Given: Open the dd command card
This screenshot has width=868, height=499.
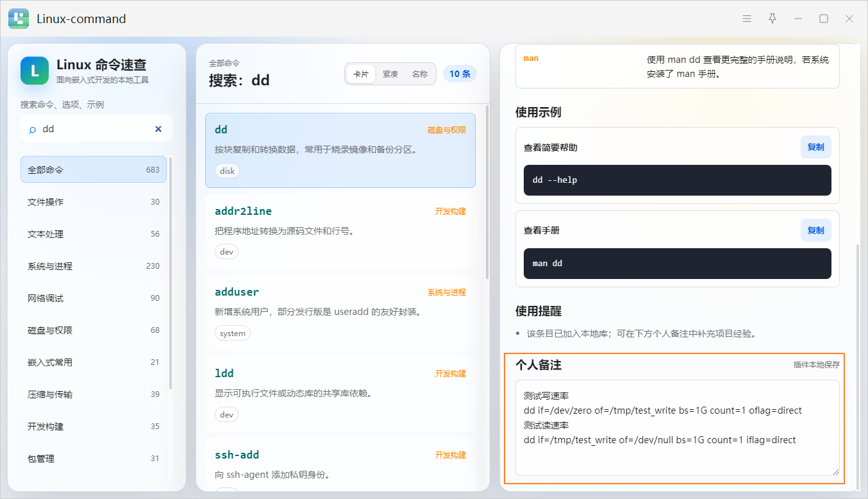Looking at the screenshot, I should [x=340, y=150].
